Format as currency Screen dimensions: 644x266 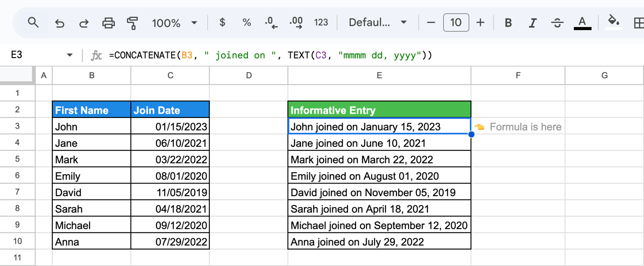(x=223, y=23)
